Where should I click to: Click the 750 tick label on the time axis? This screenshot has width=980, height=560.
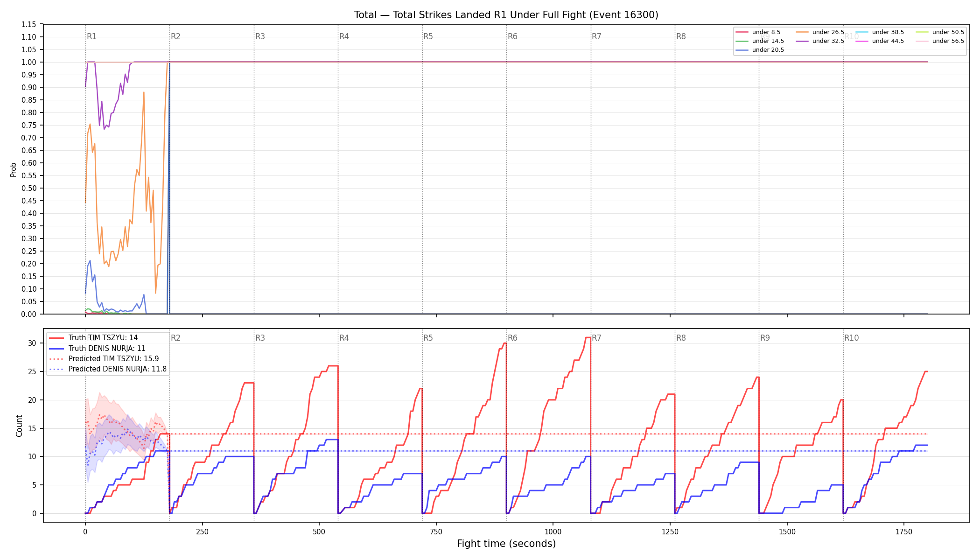436,532
